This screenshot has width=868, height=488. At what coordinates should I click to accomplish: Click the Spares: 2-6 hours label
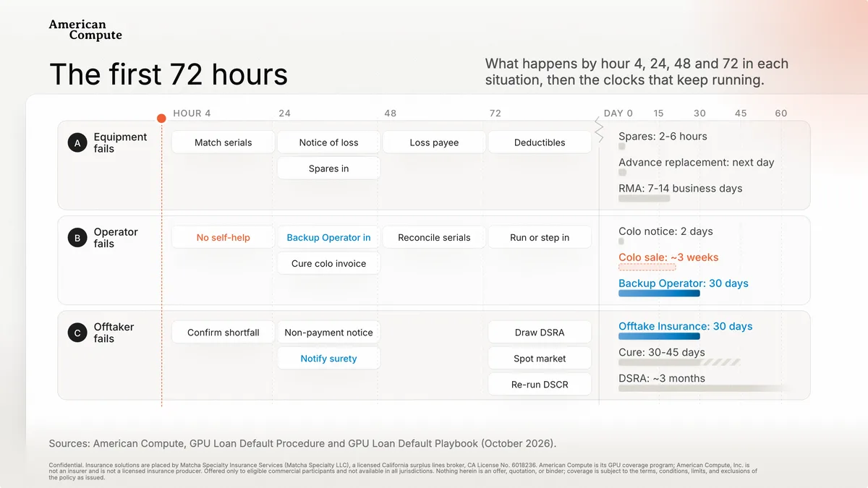coord(663,136)
